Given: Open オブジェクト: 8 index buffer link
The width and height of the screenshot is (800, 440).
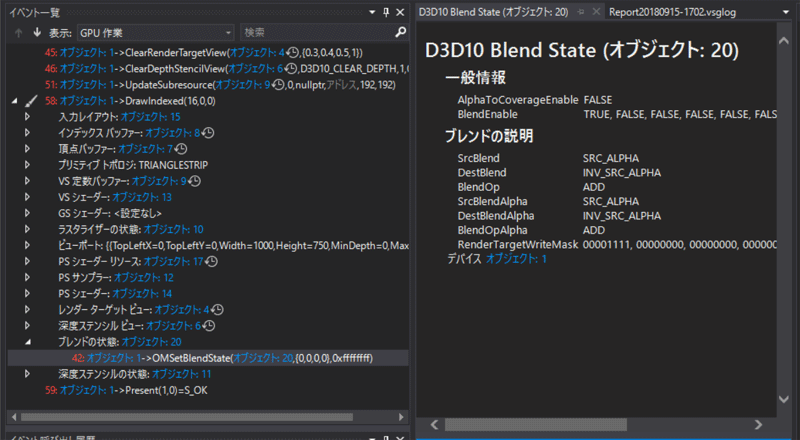Looking at the screenshot, I should click(172, 133).
